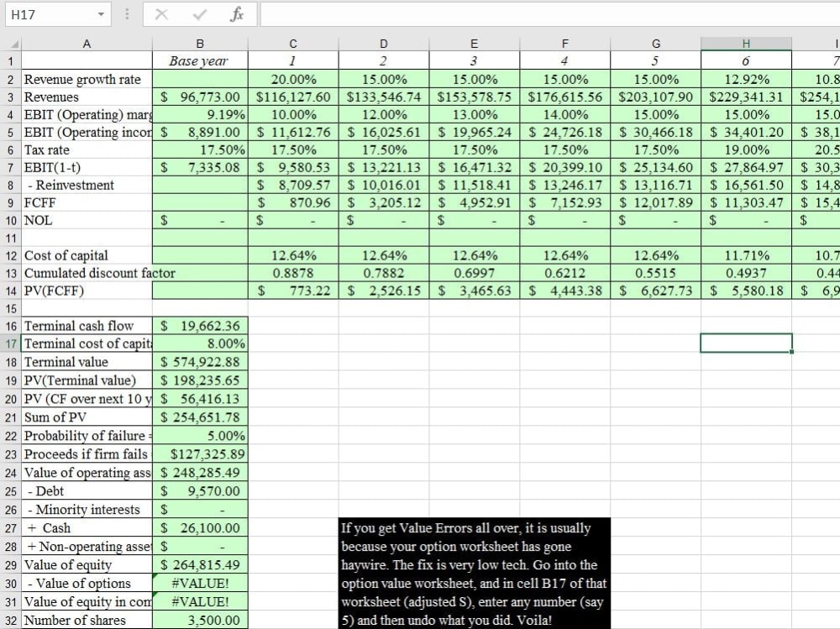The height and width of the screenshot is (629, 840).
Task: Select column A header
Action: (87, 44)
